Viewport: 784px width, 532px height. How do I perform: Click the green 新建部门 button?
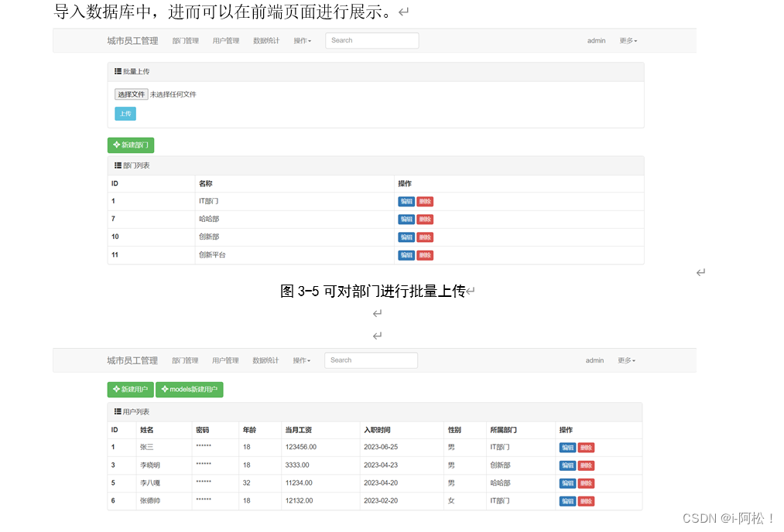pyautogui.click(x=131, y=145)
